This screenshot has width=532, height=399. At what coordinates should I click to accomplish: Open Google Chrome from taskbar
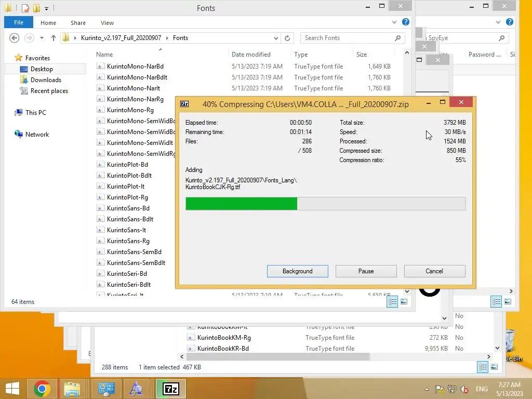pyautogui.click(x=42, y=389)
